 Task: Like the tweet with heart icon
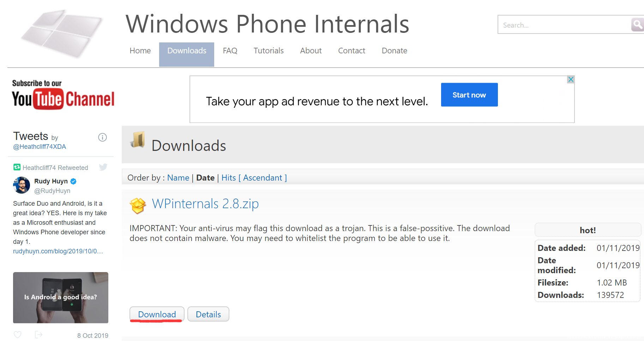click(18, 335)
